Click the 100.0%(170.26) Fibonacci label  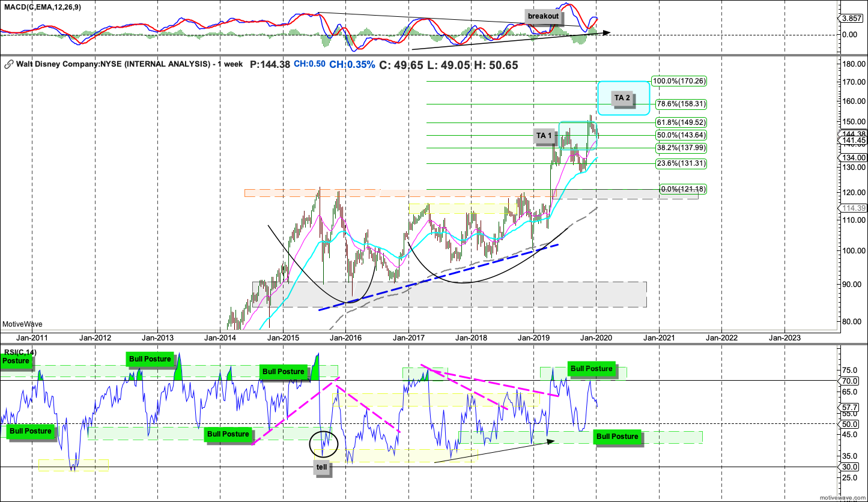(681, 81)
